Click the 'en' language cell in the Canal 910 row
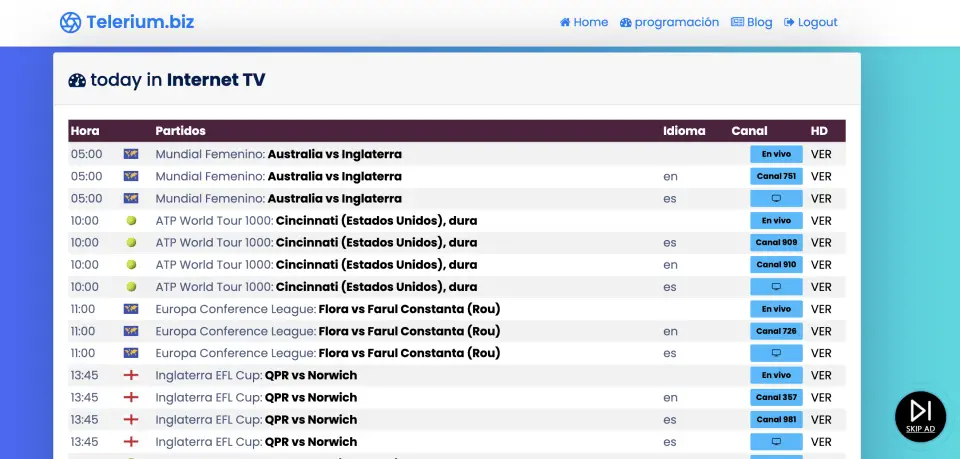 (670, 265)
